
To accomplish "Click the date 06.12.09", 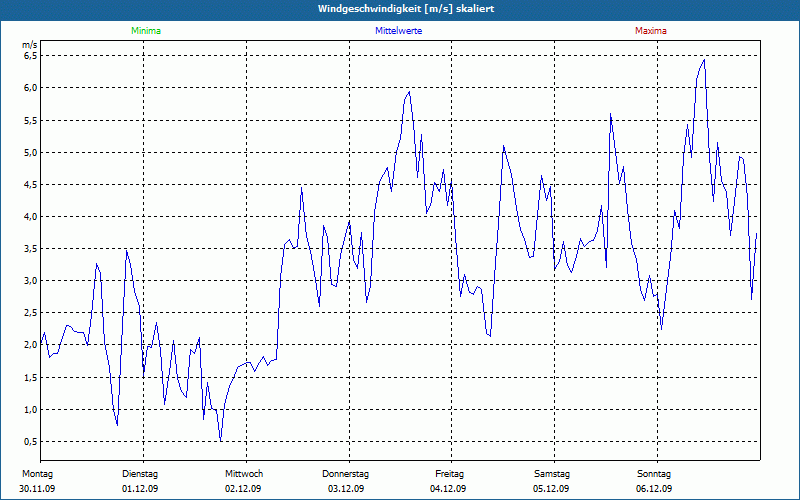I will pos(654,489).
